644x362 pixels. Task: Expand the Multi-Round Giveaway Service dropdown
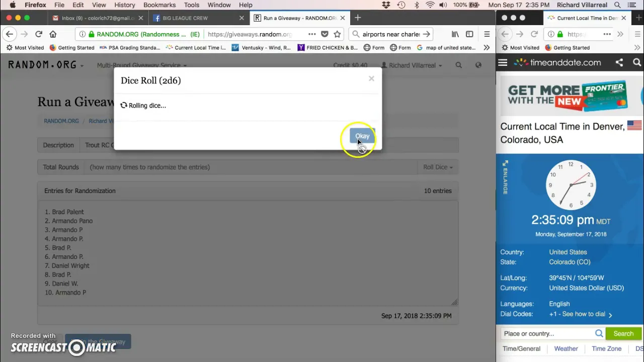141,65
